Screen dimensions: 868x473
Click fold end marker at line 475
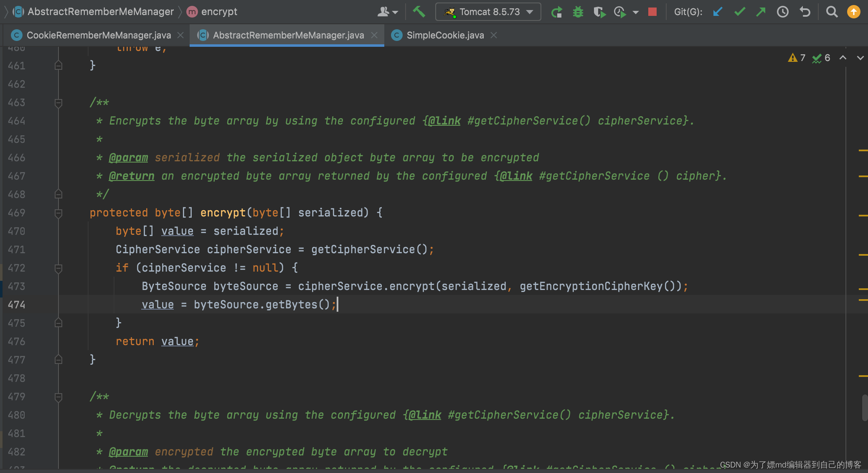click(58, 323)
